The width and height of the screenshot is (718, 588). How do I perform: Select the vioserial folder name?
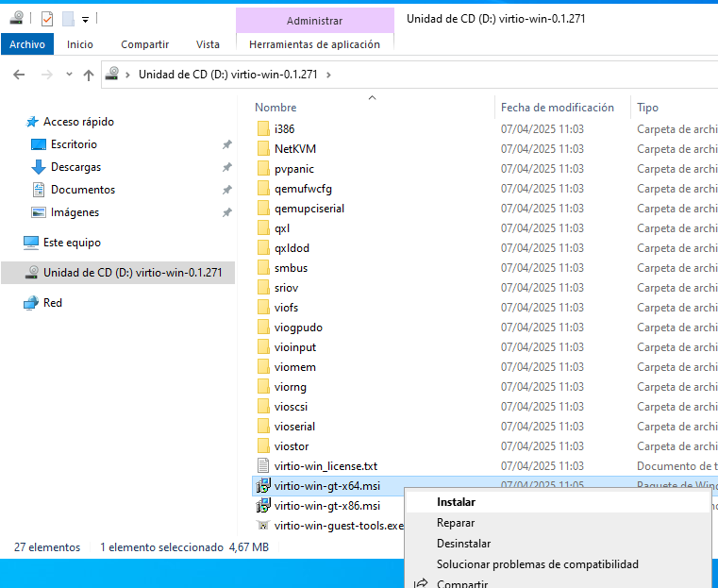coord(294,427)
